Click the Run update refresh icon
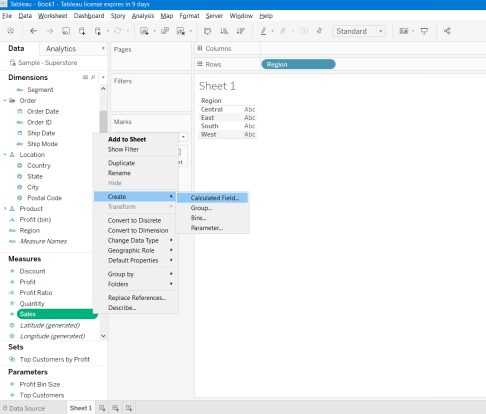This screenshot has width=486, height=414. [x=117, y=31]
